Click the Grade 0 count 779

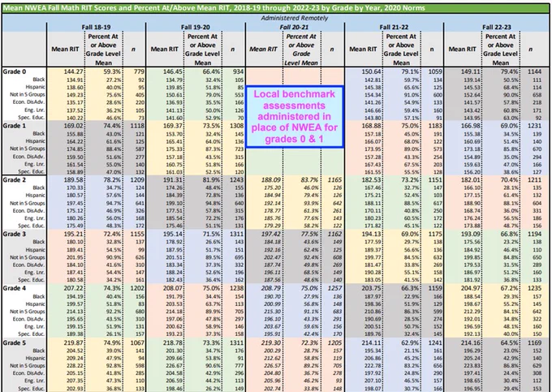tap(139, 71)
